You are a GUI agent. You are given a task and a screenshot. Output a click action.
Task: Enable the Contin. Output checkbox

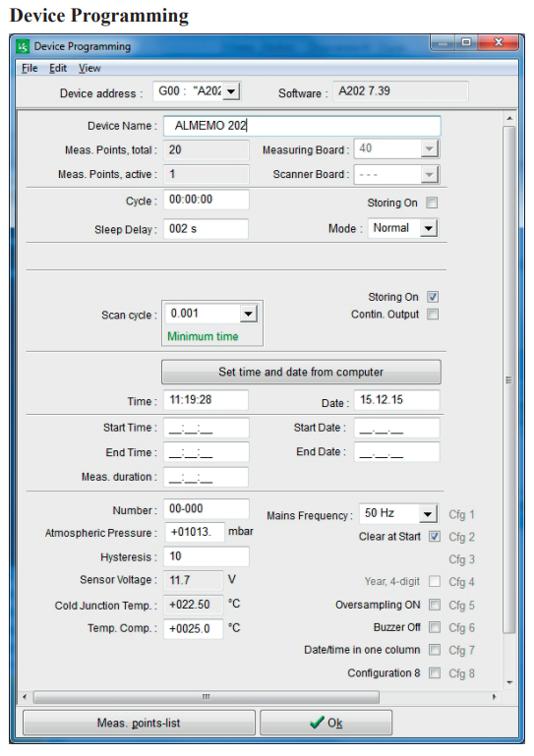click(x=433, y=315)
